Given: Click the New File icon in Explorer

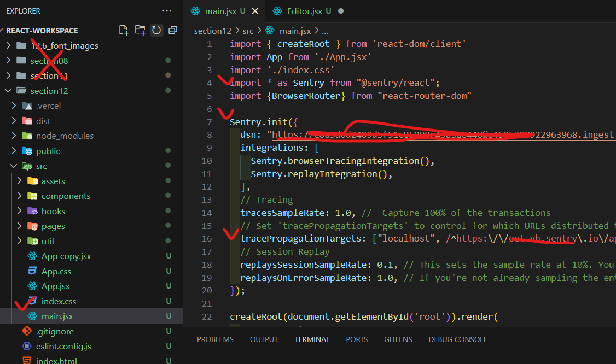Looking at the screenshot, I should (124, 30).
